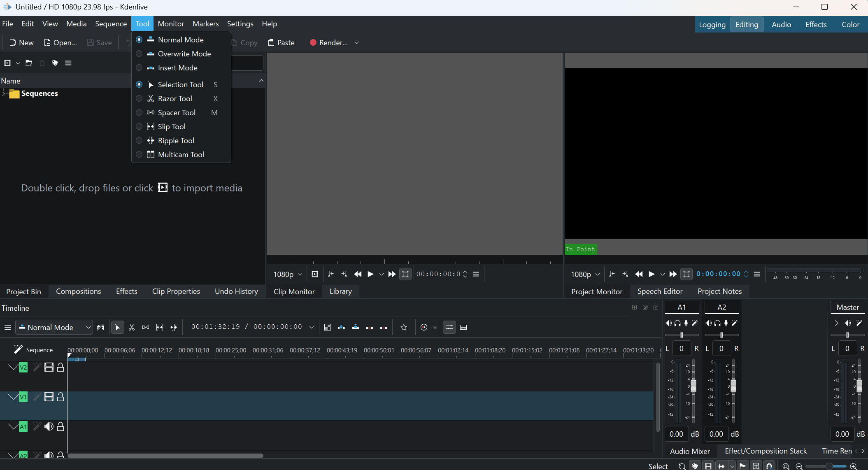
Task: Switch to Color workspace layout
Action: tap(850, 25)
